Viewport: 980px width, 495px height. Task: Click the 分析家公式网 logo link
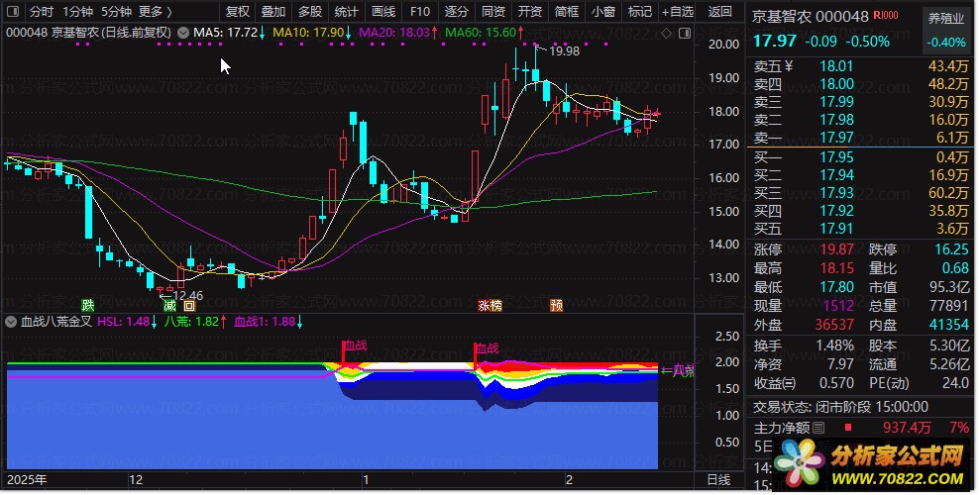[870, 465]
